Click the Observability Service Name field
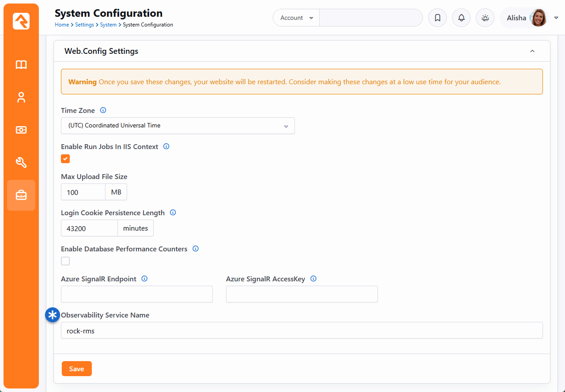 pyautogui.click(x=301, y=331)
